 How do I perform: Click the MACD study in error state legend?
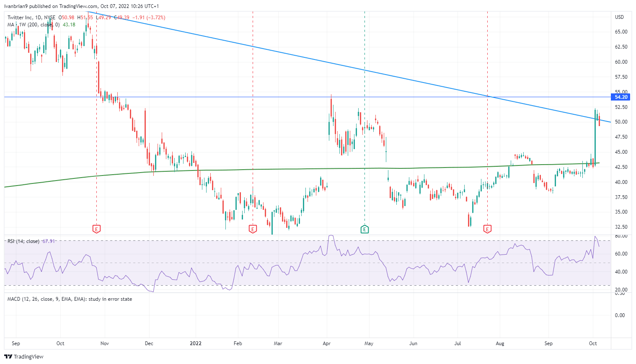pyautogui.click(x=70, y=299)
